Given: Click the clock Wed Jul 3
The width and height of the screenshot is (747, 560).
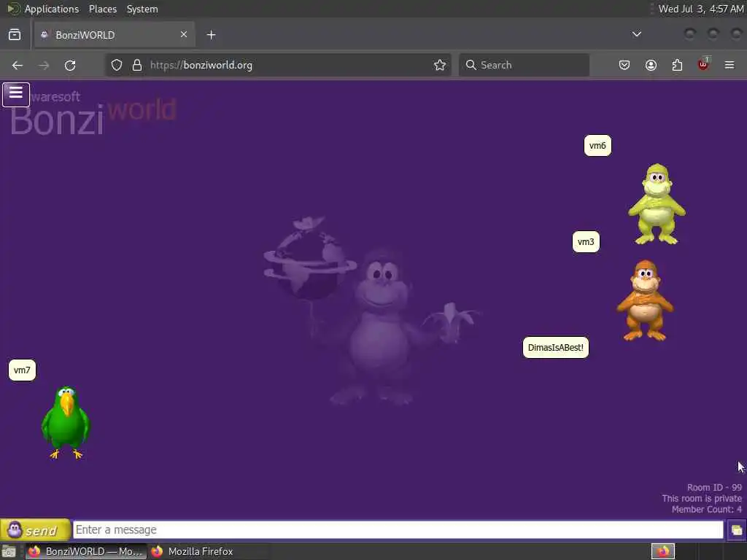Looking at the screenshot, I should [701, 9].
